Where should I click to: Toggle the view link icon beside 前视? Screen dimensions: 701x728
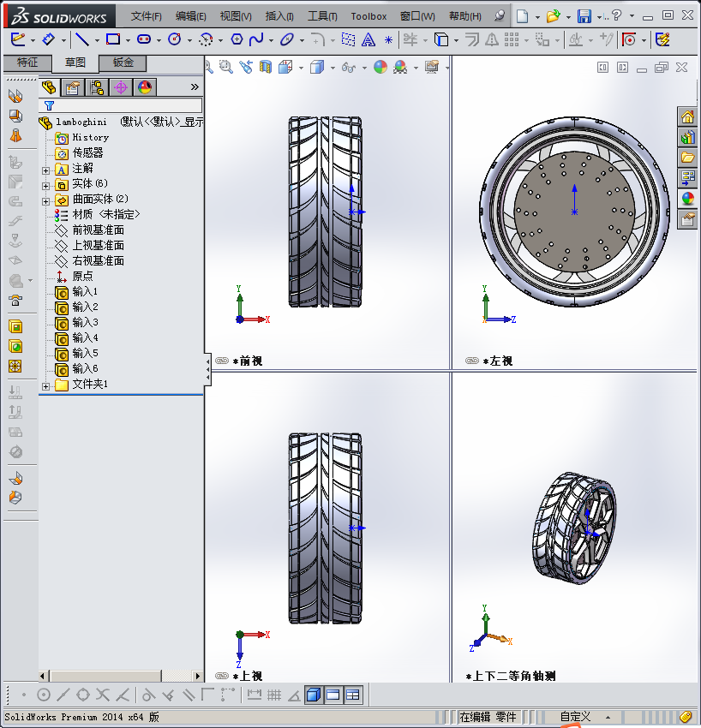tap(222, 361)
